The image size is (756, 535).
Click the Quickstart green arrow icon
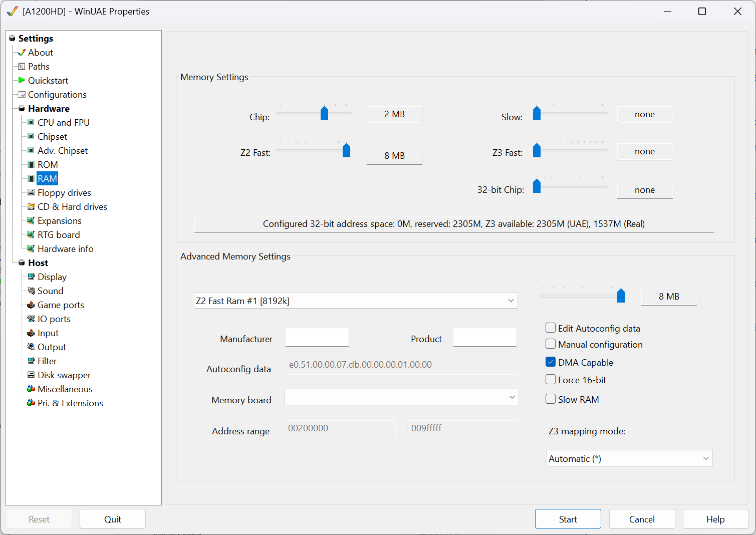point(22,80)
